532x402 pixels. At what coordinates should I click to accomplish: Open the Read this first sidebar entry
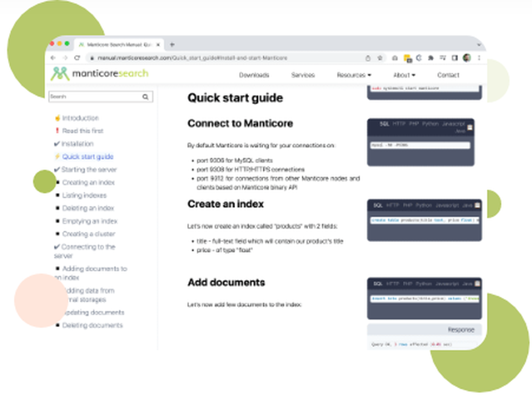83,131
